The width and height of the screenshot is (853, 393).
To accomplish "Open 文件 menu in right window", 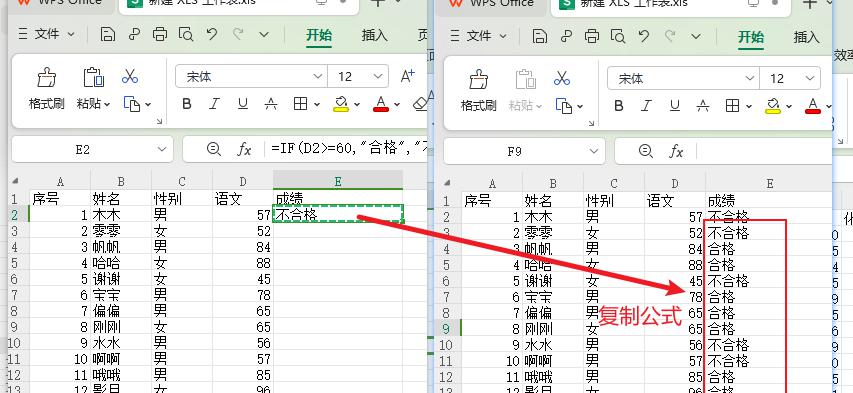I will pos(478,36).
